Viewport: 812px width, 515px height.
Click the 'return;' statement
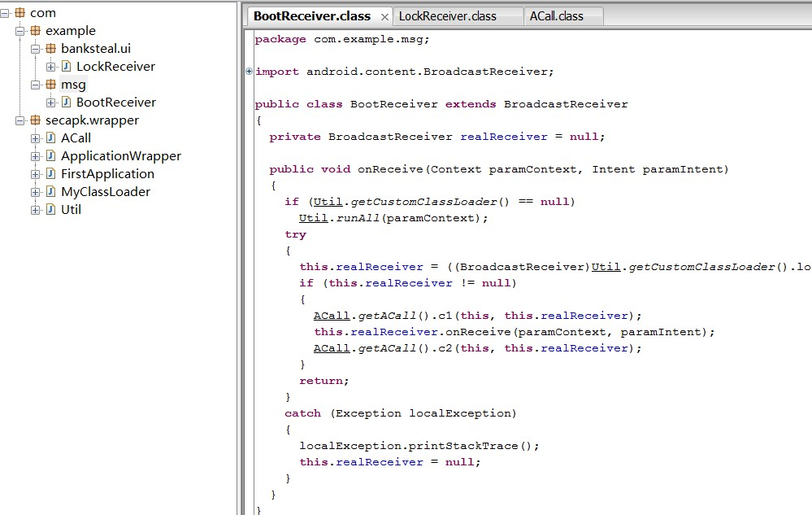tap(324, 381)
